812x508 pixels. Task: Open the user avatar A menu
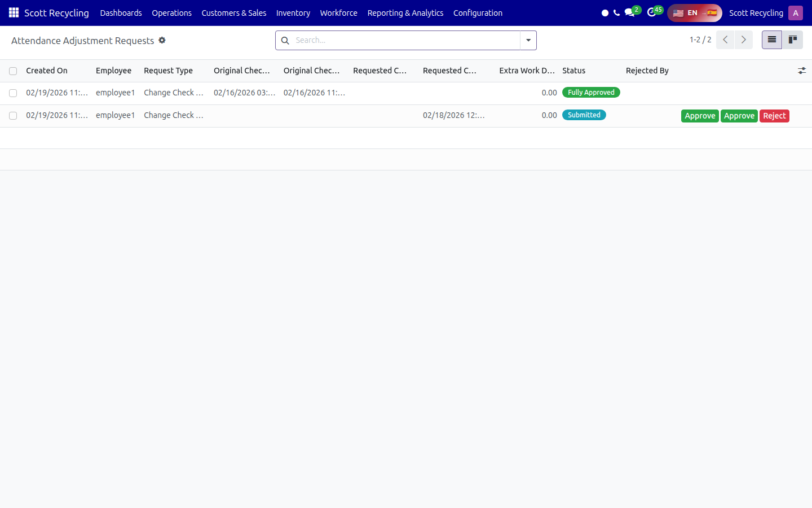coord(796,13)
